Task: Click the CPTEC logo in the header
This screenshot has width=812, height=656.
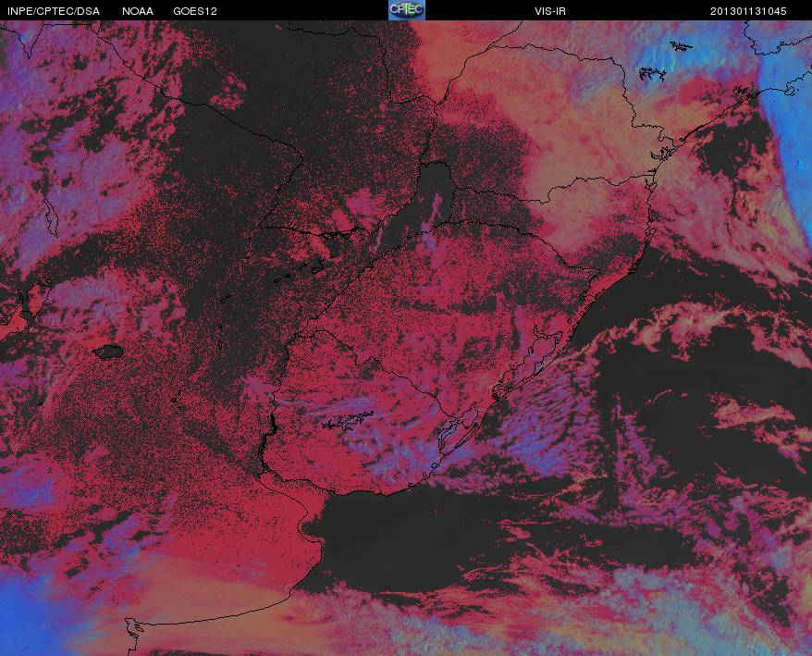Action: [407, 10]
